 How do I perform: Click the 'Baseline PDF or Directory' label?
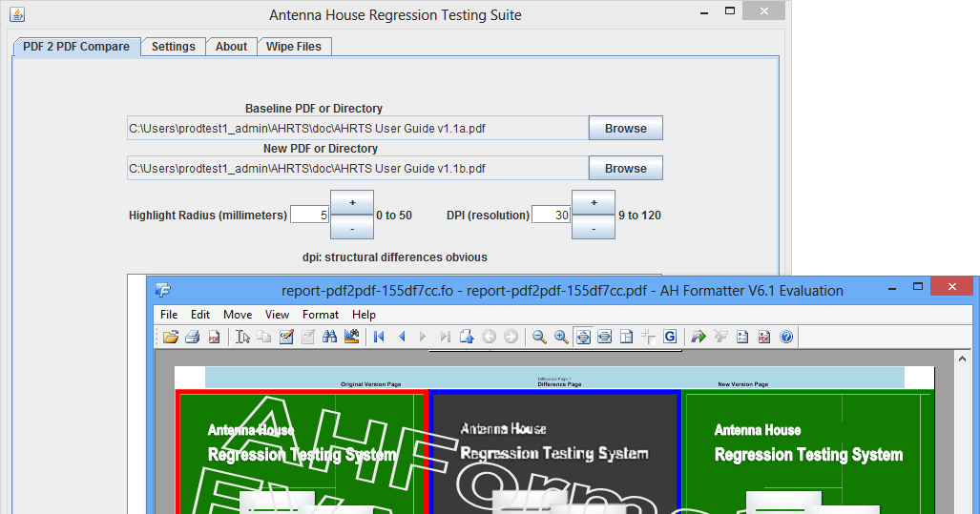point(314,109)
